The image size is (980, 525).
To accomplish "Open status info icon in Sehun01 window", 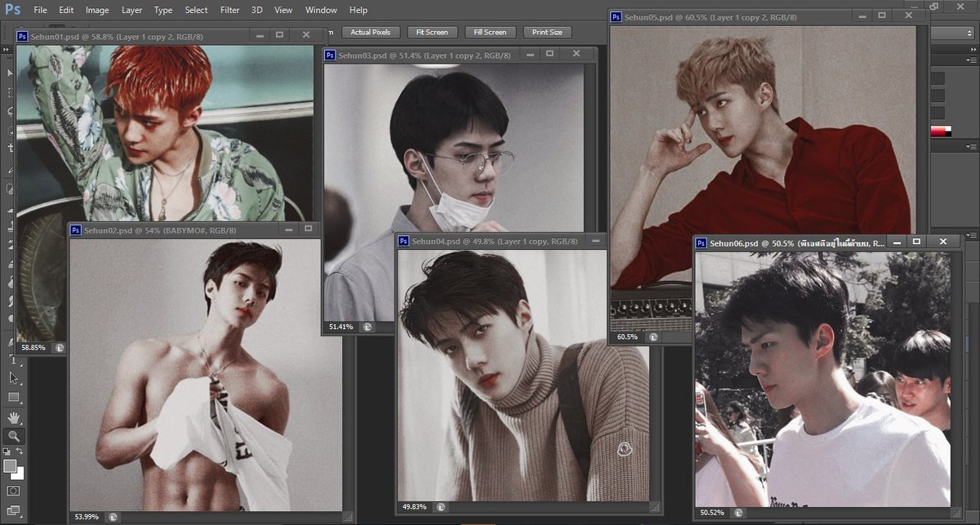I will pyautogui.click(x=60, y=348).
